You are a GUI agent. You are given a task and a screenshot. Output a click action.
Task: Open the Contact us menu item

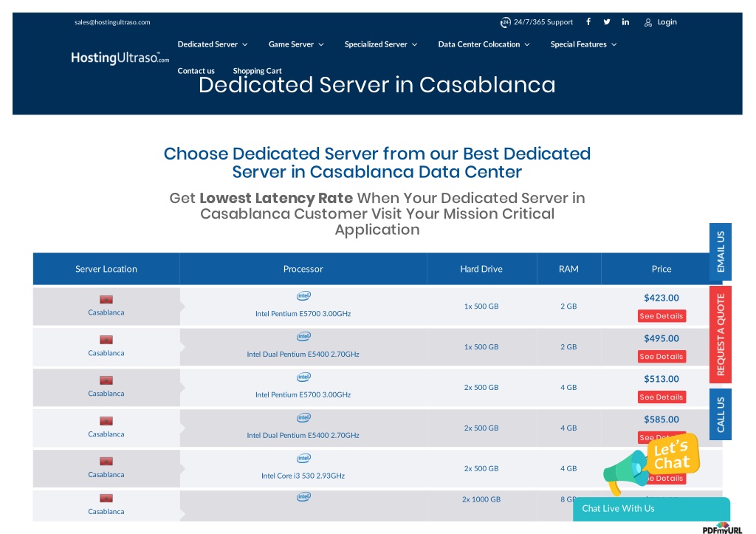click(196, 71)
